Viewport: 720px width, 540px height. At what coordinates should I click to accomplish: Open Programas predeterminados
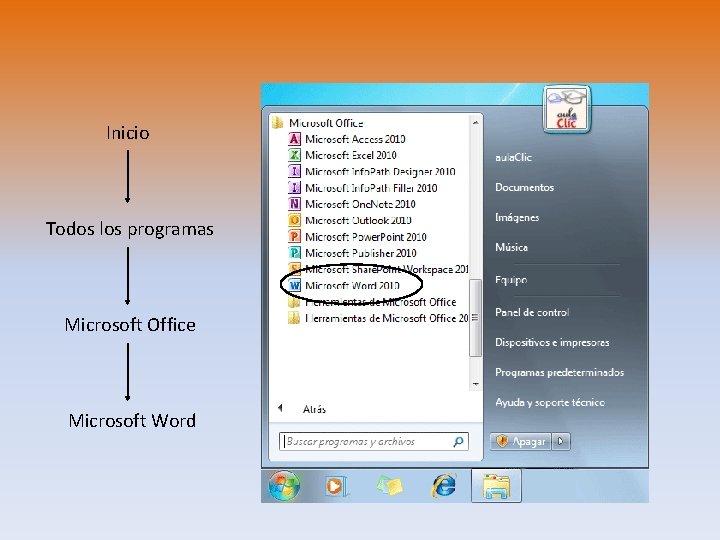pyautogui.click(x=559, y=372)
